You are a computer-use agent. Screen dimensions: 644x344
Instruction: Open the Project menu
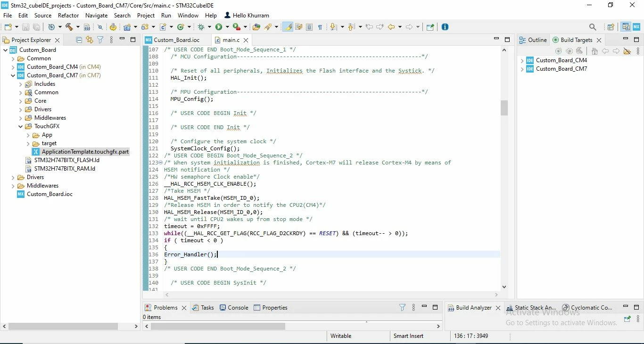[x=146, y=16]
